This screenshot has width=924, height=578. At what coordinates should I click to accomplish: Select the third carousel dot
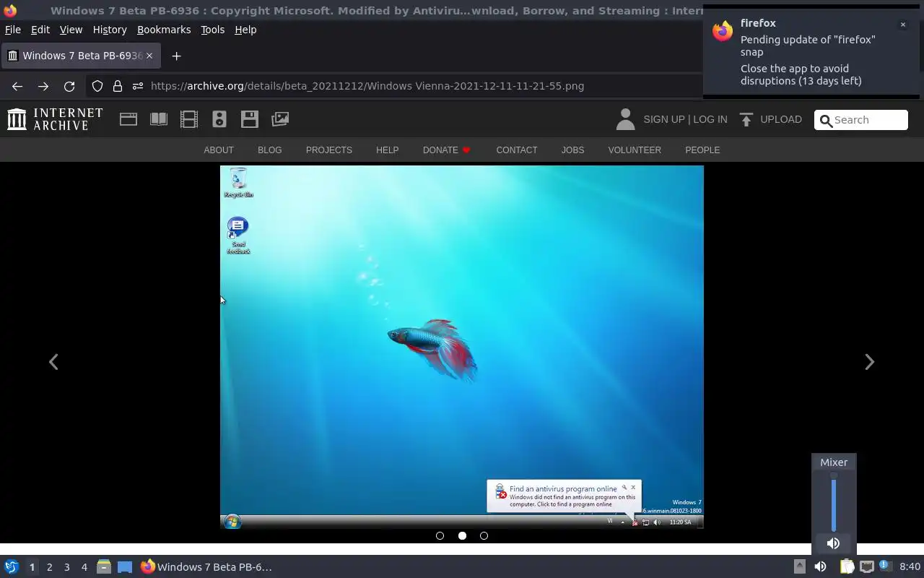pos(484,535)
